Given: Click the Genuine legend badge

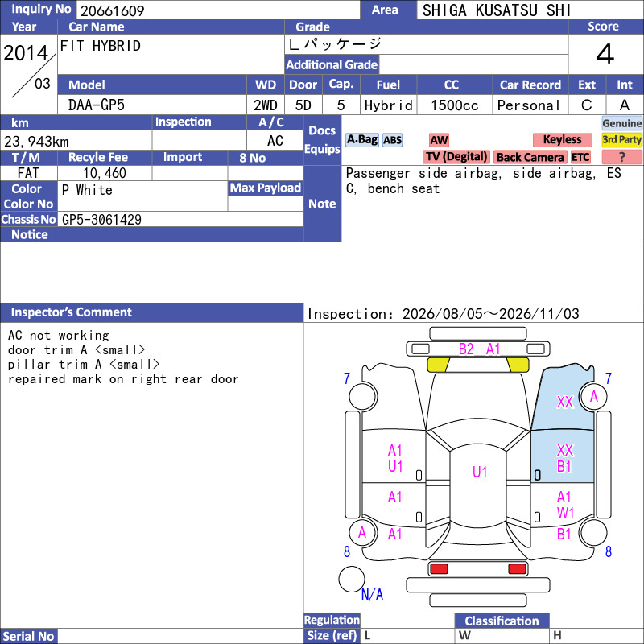Looking at the screenshot, I should point(621,123).
